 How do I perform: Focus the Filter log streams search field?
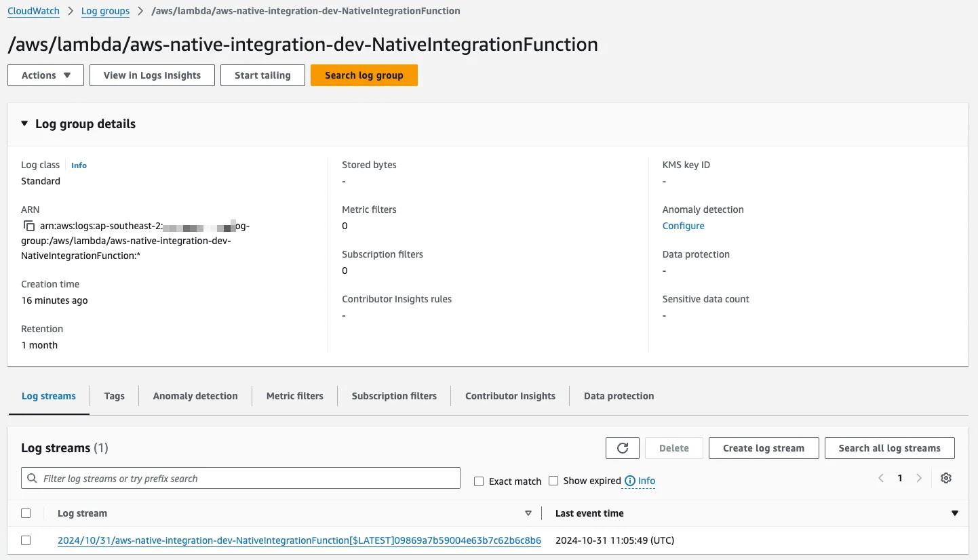tap(241, 478)
